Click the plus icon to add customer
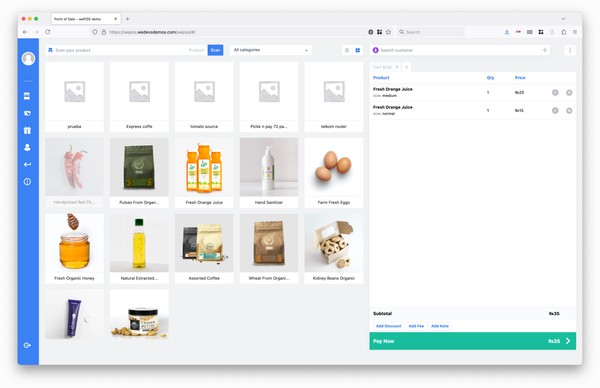The width and height of the screenshot is (600, 388). point(545,50)
